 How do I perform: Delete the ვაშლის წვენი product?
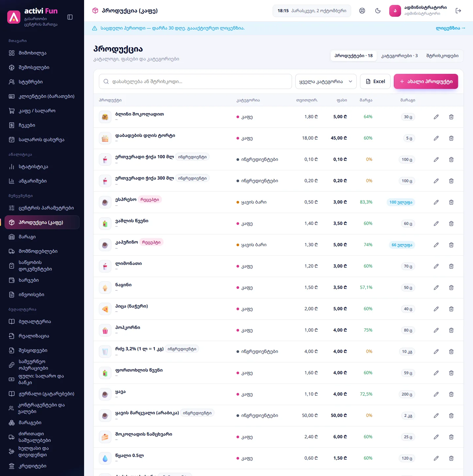click(x=451, y=224)
